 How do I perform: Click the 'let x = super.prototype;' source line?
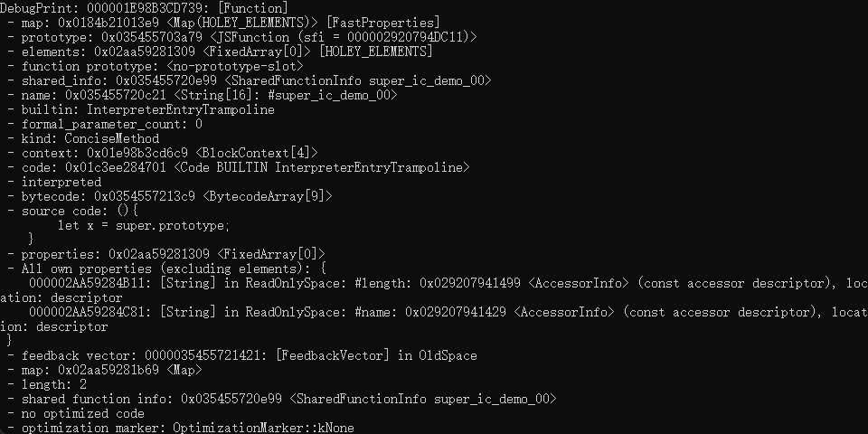pyautogui.click(x=144, y=225)
